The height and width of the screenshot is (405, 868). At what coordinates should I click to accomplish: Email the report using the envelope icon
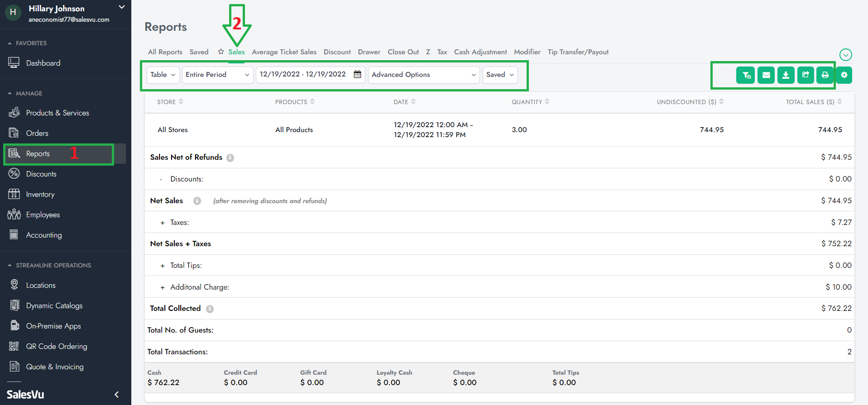click(x=766, y=75)
